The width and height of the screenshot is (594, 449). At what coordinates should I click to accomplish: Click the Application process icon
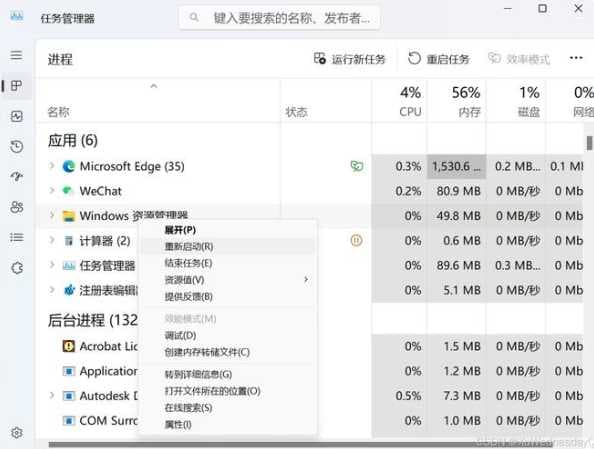click(69, 371)
